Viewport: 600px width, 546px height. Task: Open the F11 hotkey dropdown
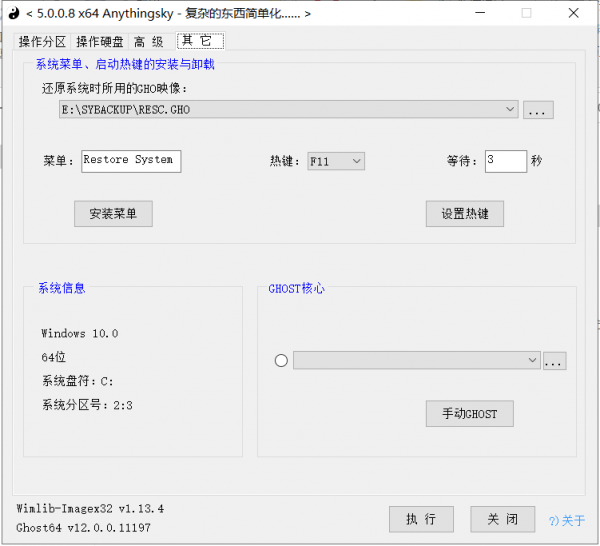(336, 161)
